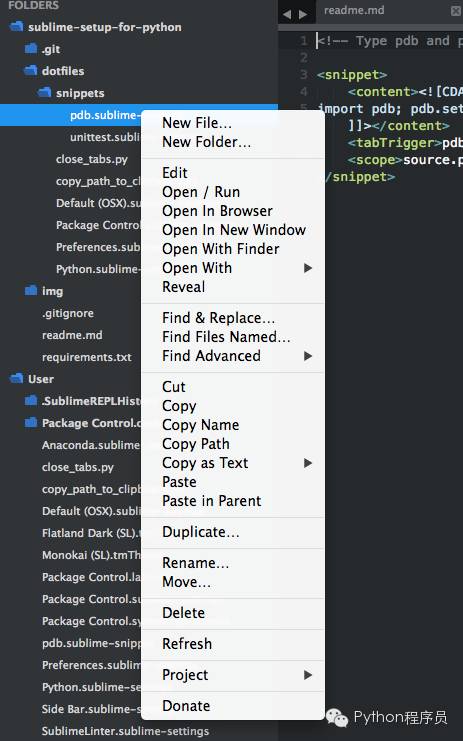Expand the Open With submenu arrow
Image resolution: width=463 pixels, height=741 pixels.
pyautogui.click(x=308, y=268)
